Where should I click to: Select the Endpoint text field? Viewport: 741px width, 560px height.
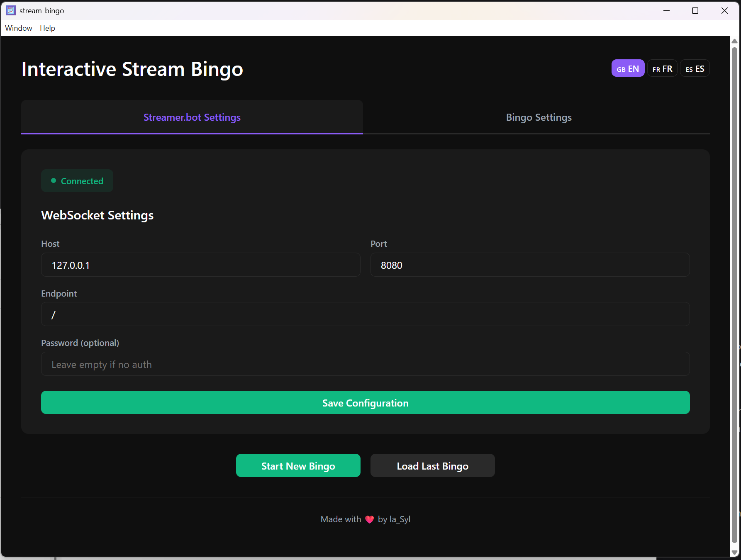pos(365,314)
